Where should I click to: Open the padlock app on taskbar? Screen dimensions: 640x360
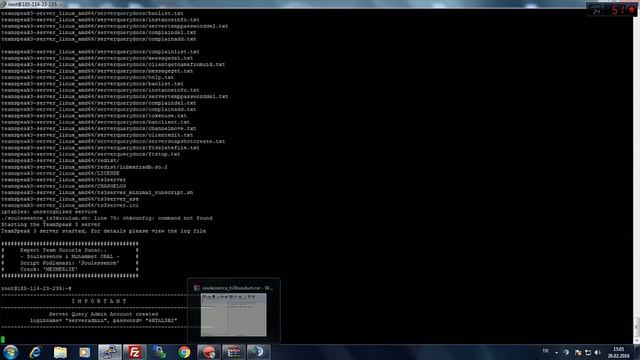click(159, 352)
